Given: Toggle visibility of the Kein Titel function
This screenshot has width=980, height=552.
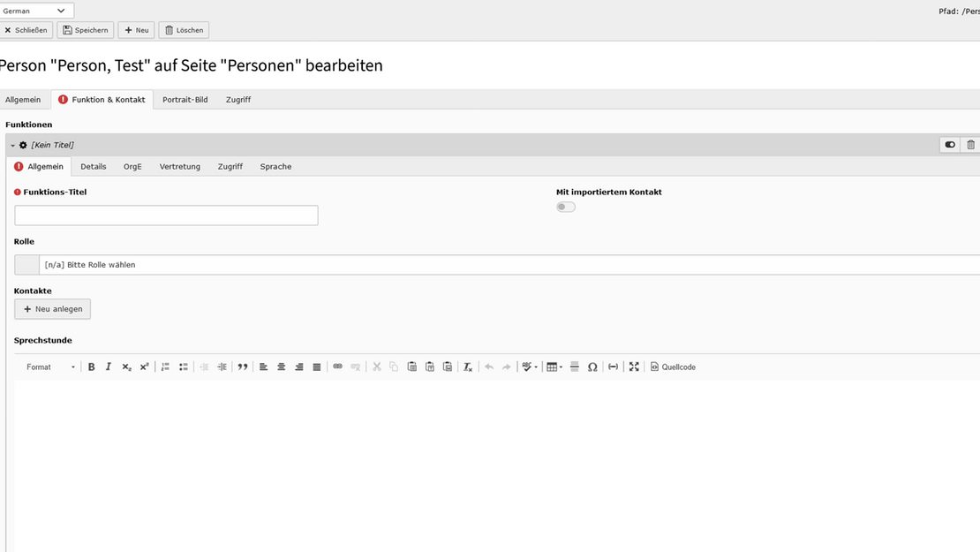Looking at the screenshot, I should click(950, 145).
